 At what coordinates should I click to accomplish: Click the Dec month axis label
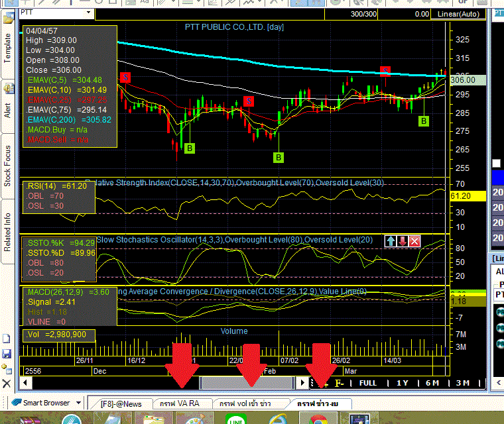(x=99, y=371)
